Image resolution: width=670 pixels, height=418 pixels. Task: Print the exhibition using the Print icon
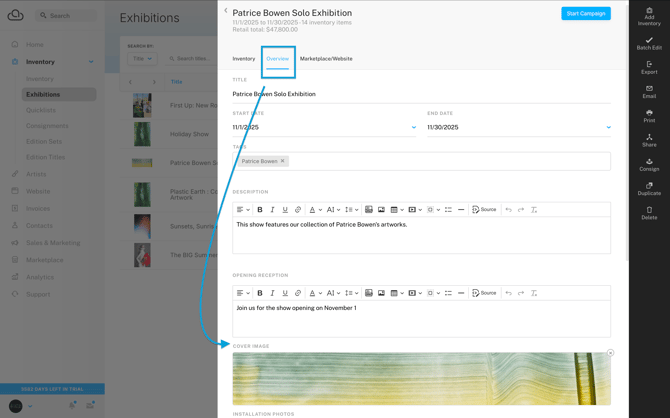[x=649, y=113]
